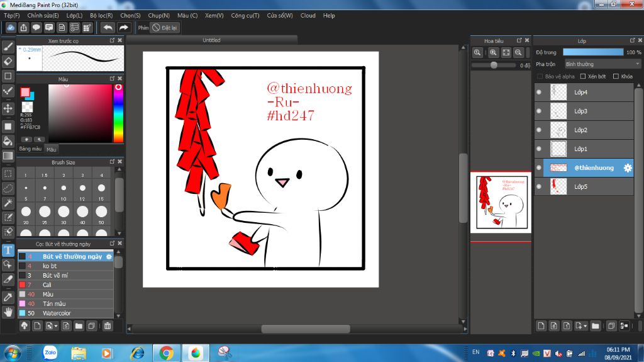Screen dimensions: 644x362
Task: Open the Pha trộn blend mode dropdown
Action: [x=602, y=64]
